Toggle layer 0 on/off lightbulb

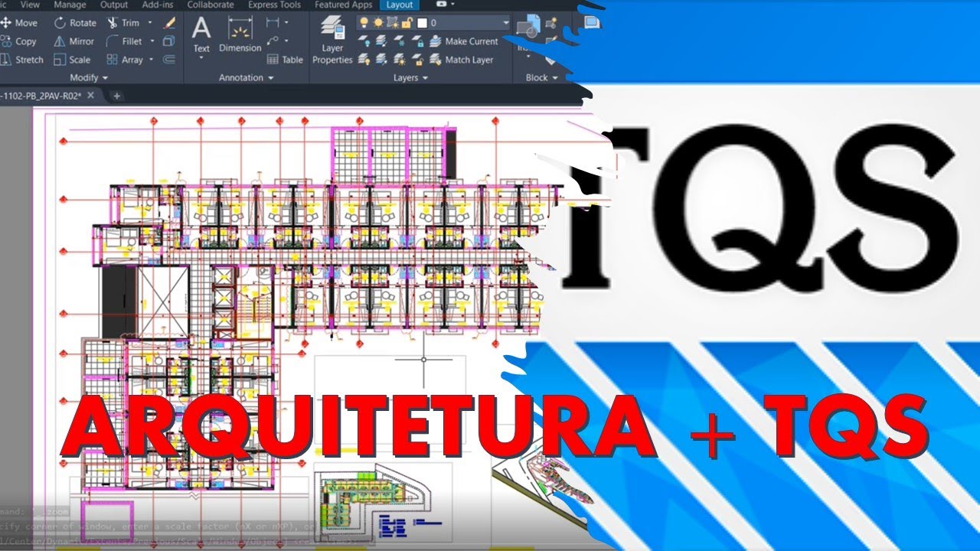coord(364,23)
